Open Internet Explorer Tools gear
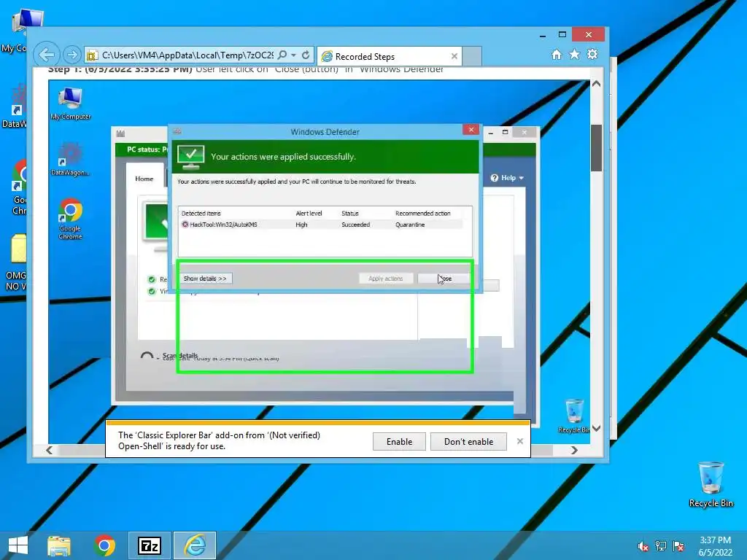The width and height of the screenshot is (747, 560). click(592, 55)
